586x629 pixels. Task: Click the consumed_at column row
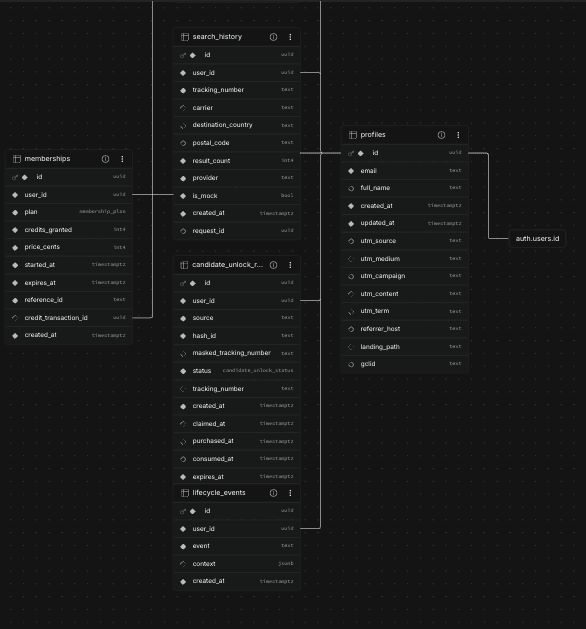(237, 459)
